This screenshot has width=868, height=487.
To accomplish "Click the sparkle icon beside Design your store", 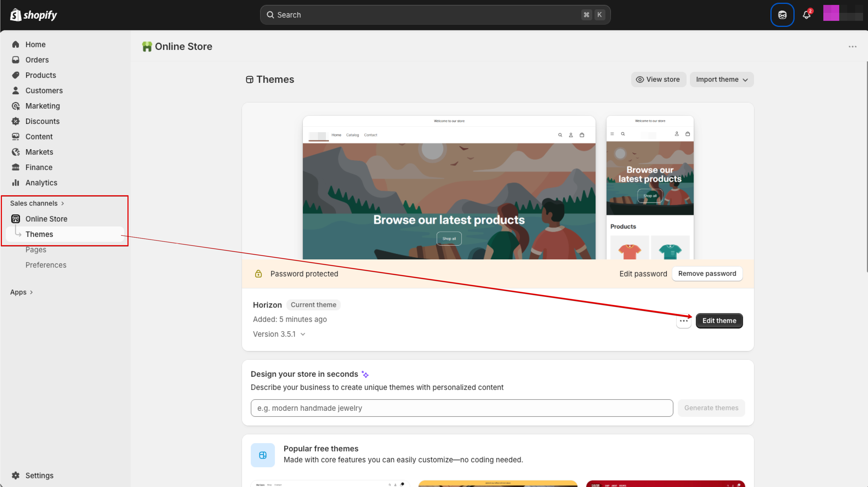I will click(365, 374).
